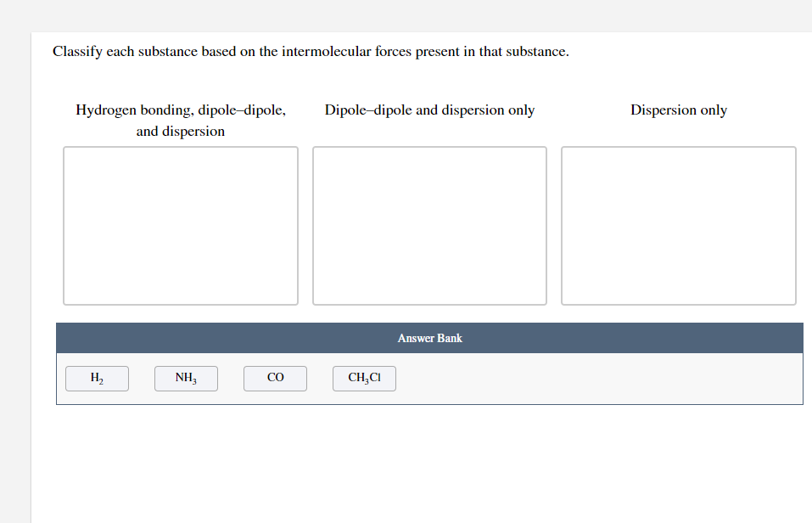Select the H₂ answer chip
This screenshot has width=812, height=523.
click(97, 378)
